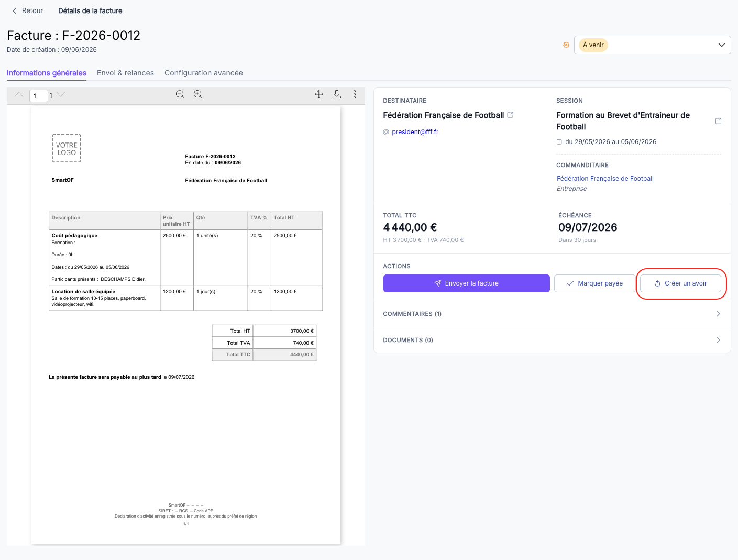Open Fédération Française de Football recipient external link icon
Image resolution: width=738 pixels, height=560 pixels.
[510, 115]
